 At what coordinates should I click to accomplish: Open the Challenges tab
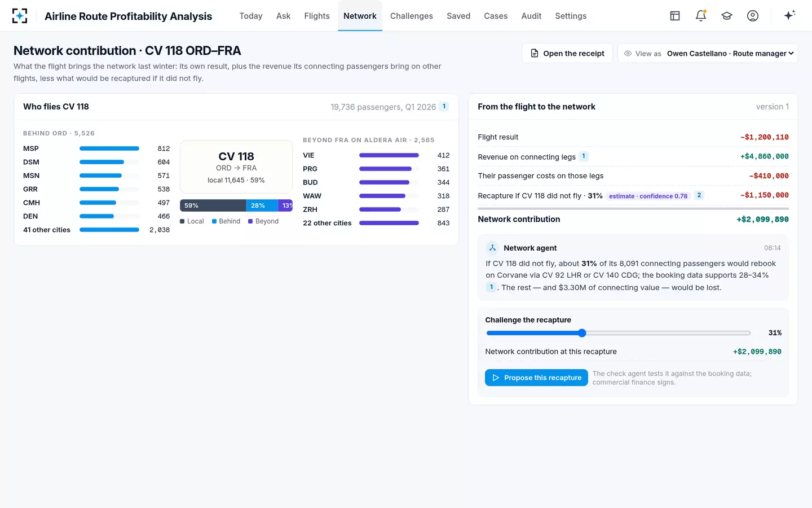412,16
